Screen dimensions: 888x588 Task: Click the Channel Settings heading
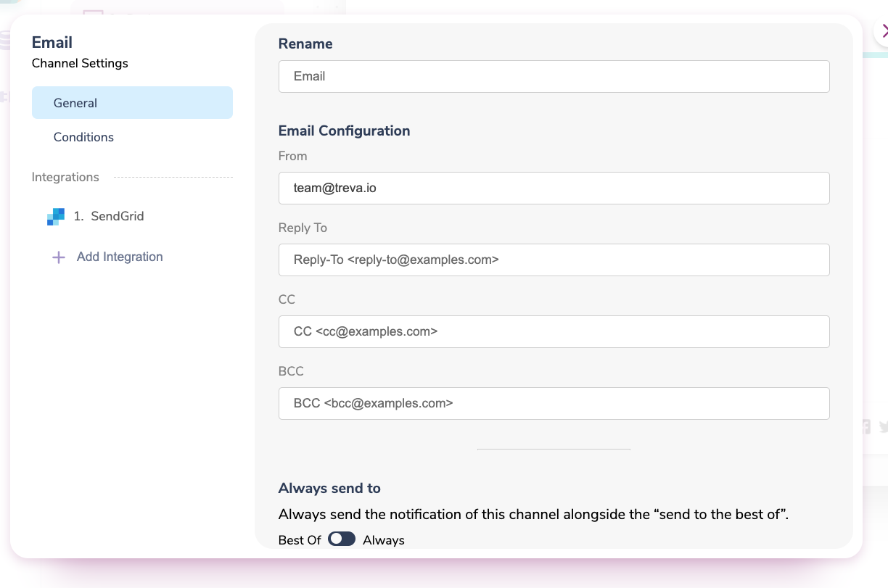80,64
